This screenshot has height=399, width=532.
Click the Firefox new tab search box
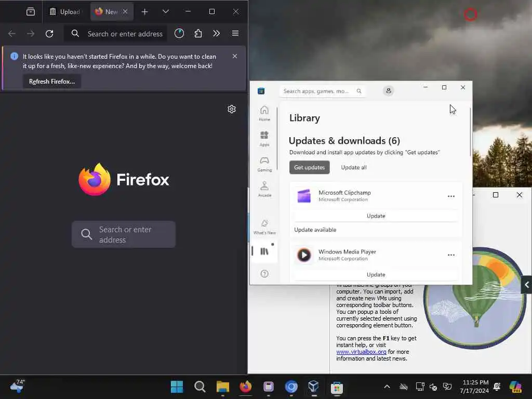point(124,234)
